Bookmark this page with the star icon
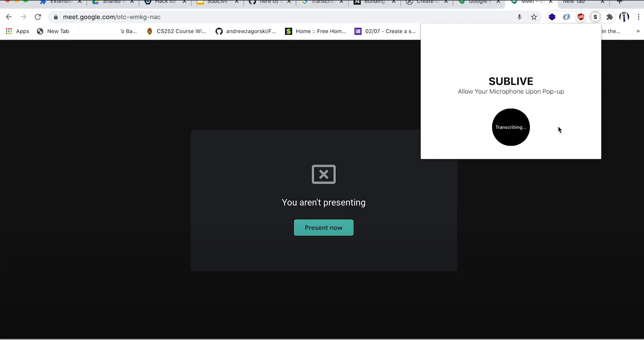The width and height of the screenshot is (644, 340). tap(534, 17)
